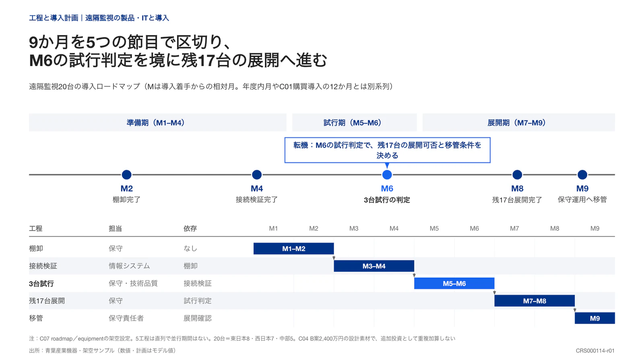Click the 3台試行の判定 label under M6
Screen dimensions: 644x362
(x=387, y=200)
